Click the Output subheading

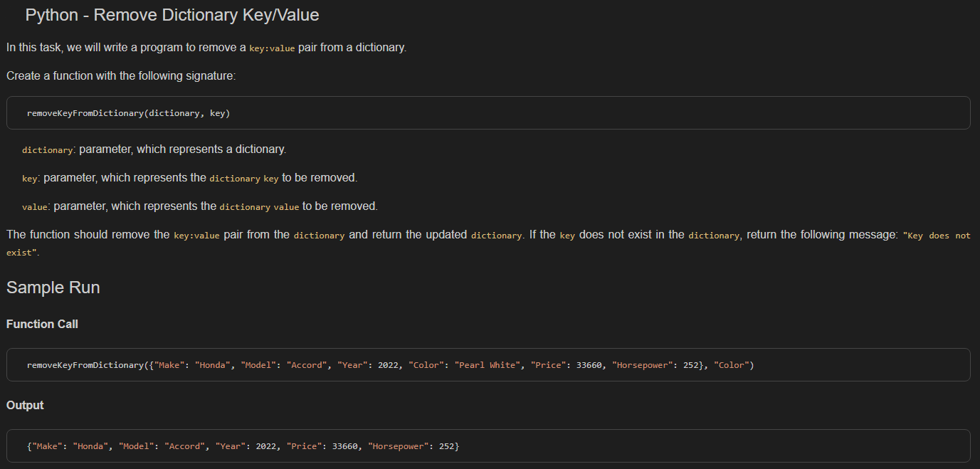pyautogui.click(x=24, y=405)
